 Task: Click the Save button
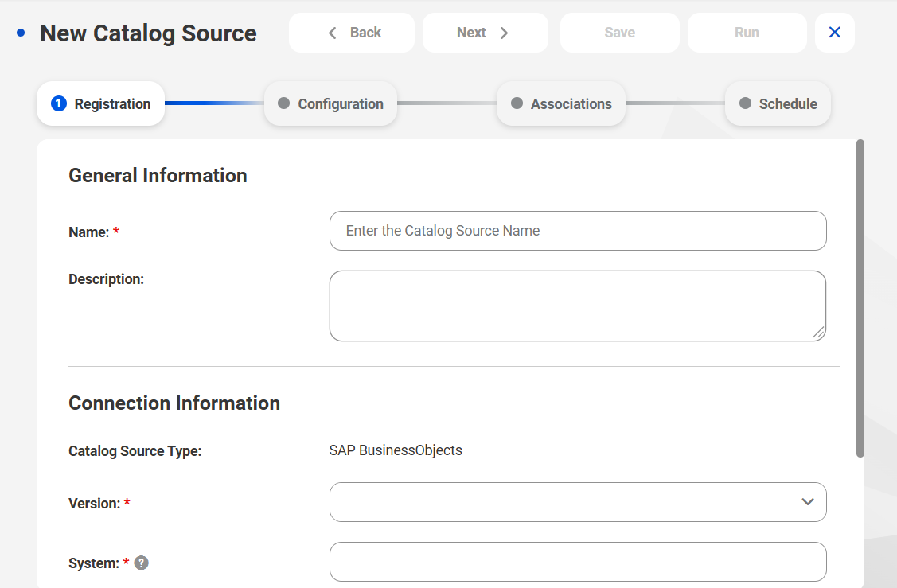tap(619, 33)
